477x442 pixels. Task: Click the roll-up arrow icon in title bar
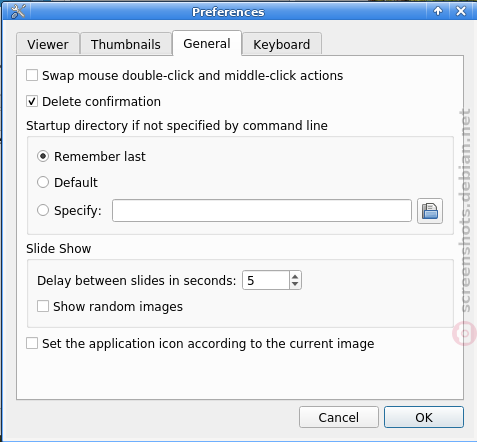point(438,11)
